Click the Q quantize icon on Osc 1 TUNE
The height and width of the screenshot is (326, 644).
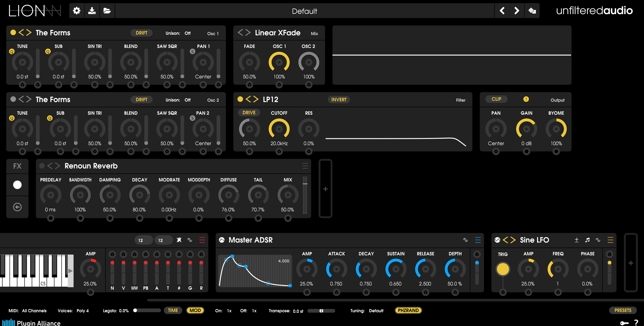(x=12, y=51)
